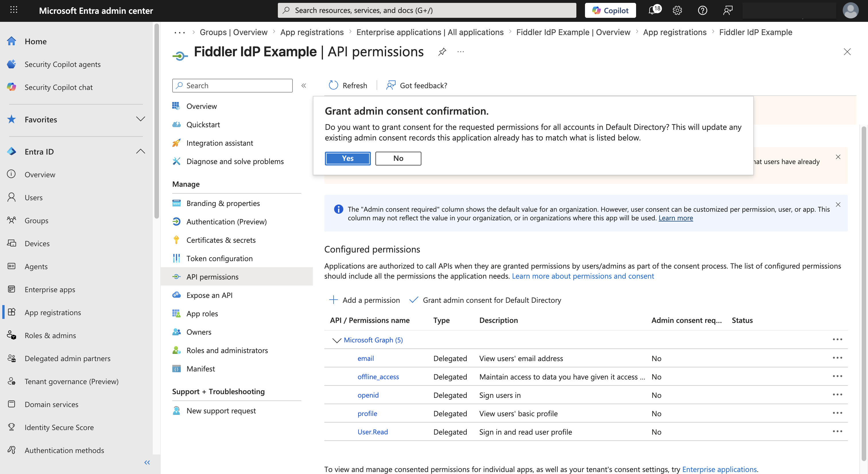
Task: Refresh the permissions list
Action: (x=348, y=85)
